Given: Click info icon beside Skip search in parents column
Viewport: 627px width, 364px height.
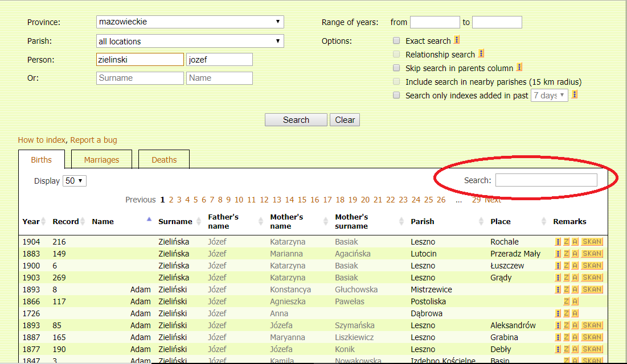Looking at the screenshot, I should pos(519,68).
